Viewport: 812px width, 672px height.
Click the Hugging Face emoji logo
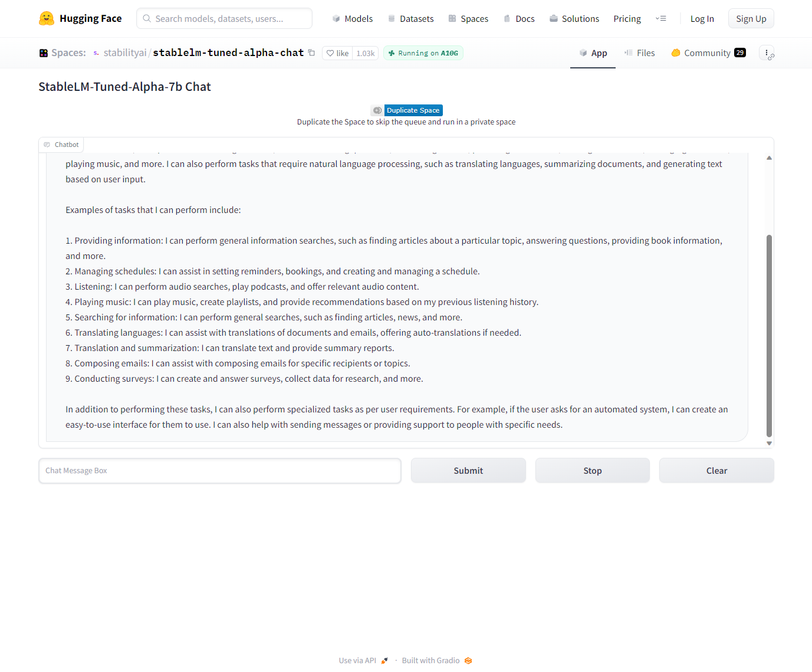pyautogui.click(x=47, y=18)
